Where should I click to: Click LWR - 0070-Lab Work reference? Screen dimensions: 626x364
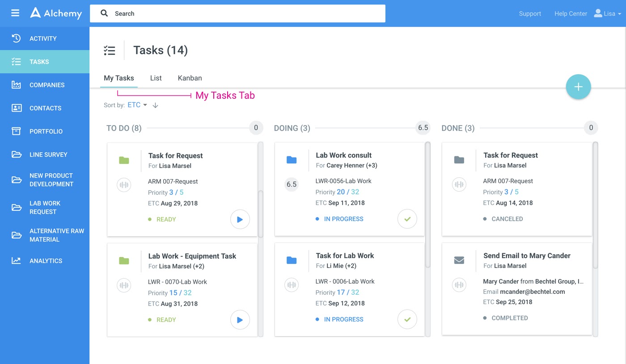click(178, 282)
